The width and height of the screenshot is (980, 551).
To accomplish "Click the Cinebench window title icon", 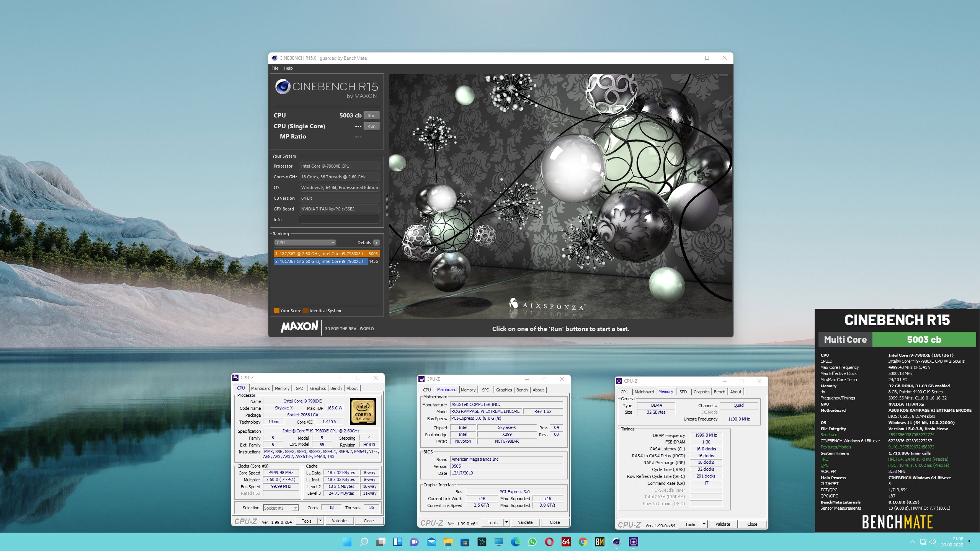I will [x=274, y=58].
